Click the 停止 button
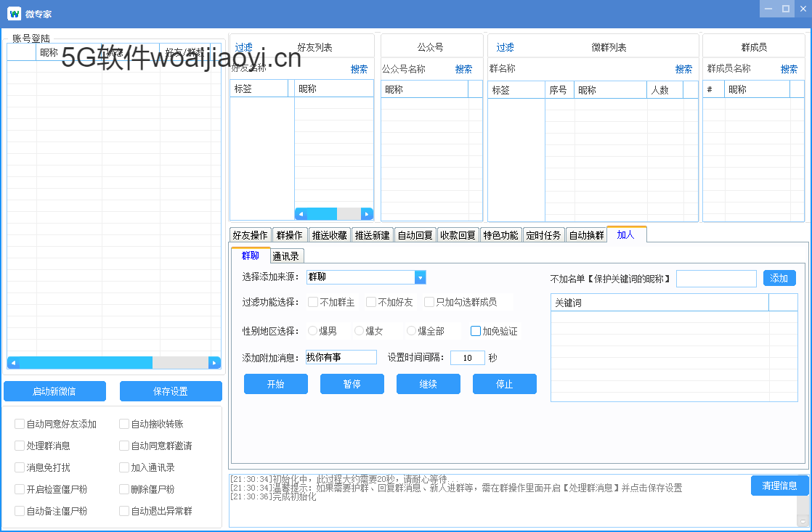 [x=504, y=384]
